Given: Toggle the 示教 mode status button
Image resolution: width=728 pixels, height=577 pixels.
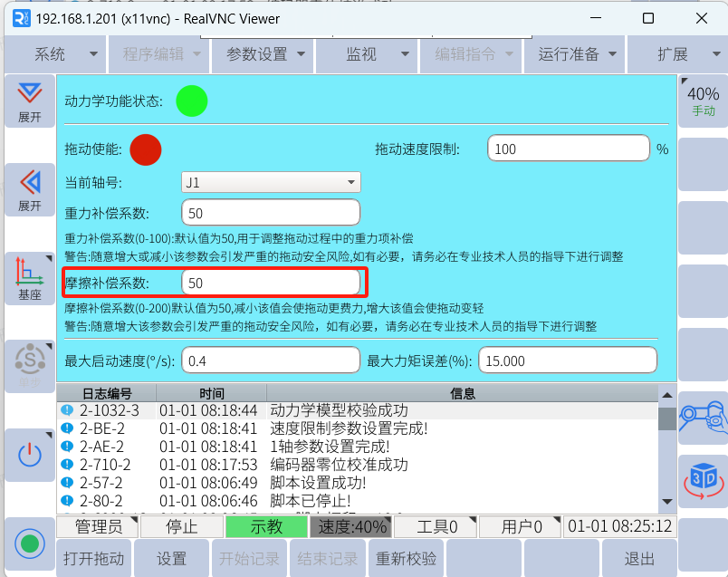Looking at the screenshot, I should (x=266, y=526).
